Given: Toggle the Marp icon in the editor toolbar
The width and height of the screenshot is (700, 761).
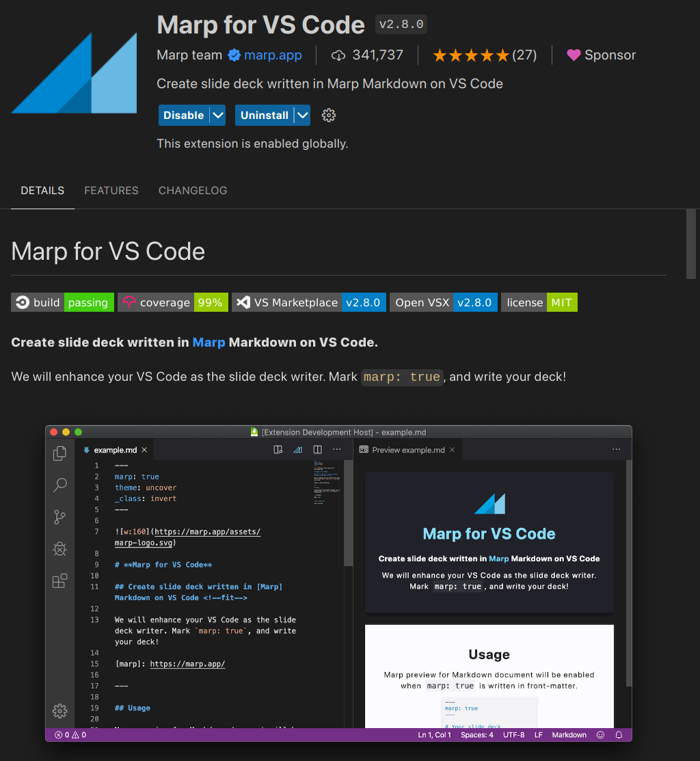Looking at the screenshot, I should (x=297, y=449).
